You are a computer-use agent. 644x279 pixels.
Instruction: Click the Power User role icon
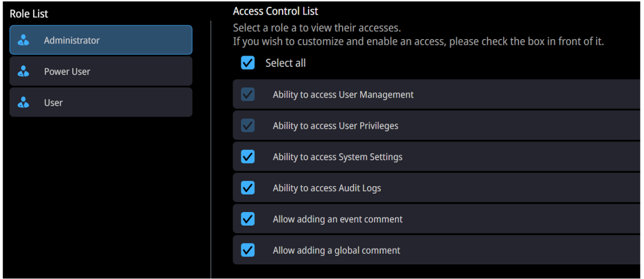(x=23, y=72)
